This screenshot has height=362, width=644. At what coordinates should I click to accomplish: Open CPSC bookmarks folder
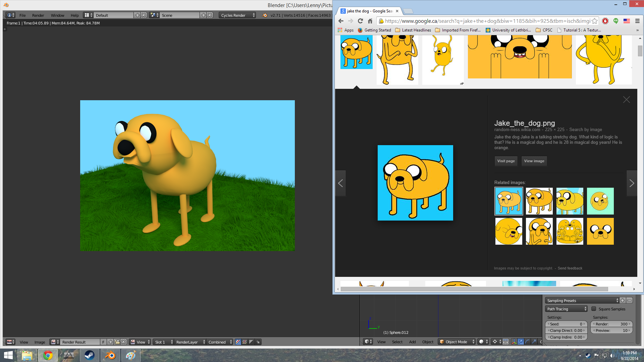[544, 30]
